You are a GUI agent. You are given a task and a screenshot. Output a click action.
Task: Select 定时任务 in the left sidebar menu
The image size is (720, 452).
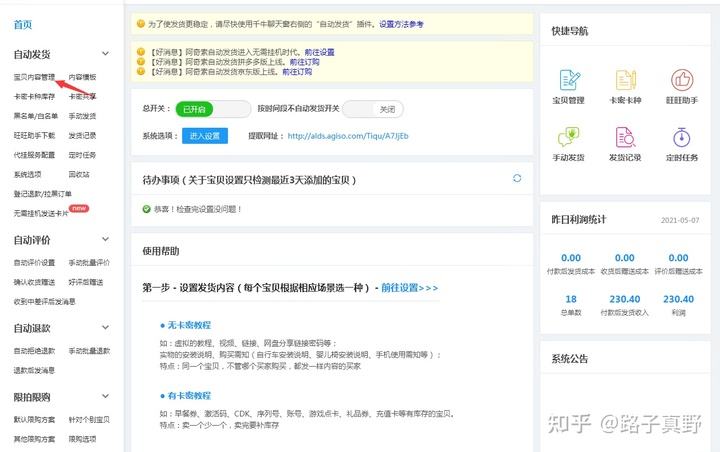pos(83,155)
